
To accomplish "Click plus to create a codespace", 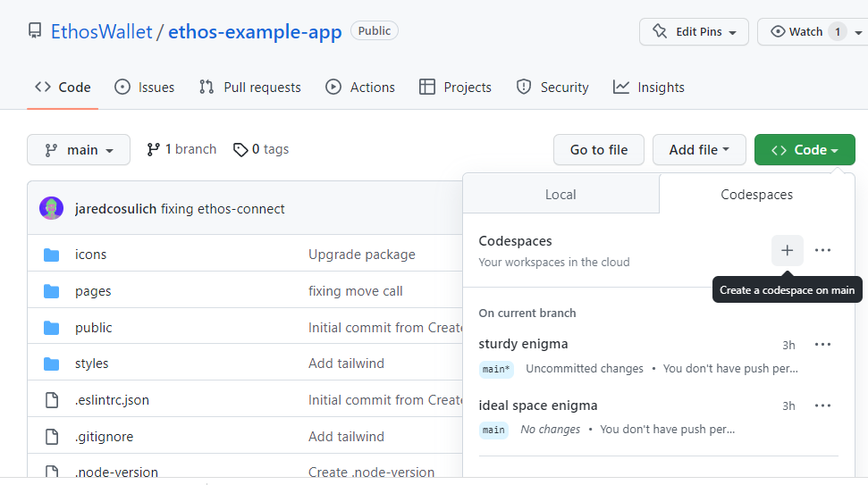I will point(788,250).
